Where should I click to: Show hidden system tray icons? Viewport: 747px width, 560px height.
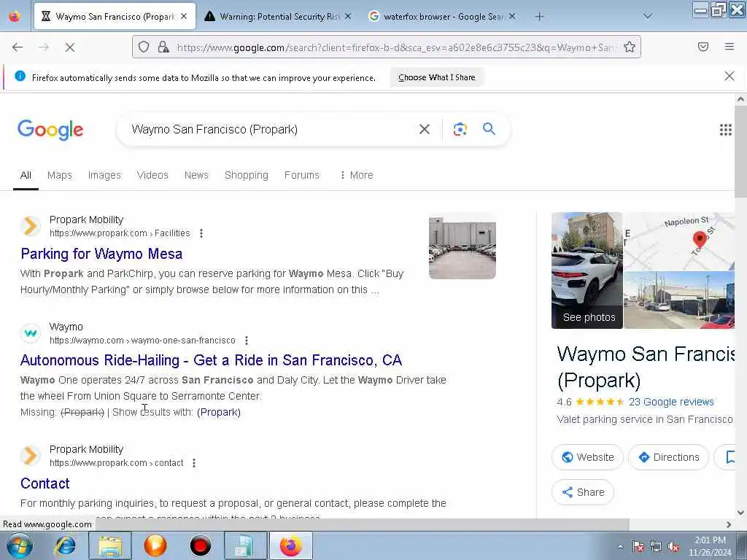coord(620,547)
